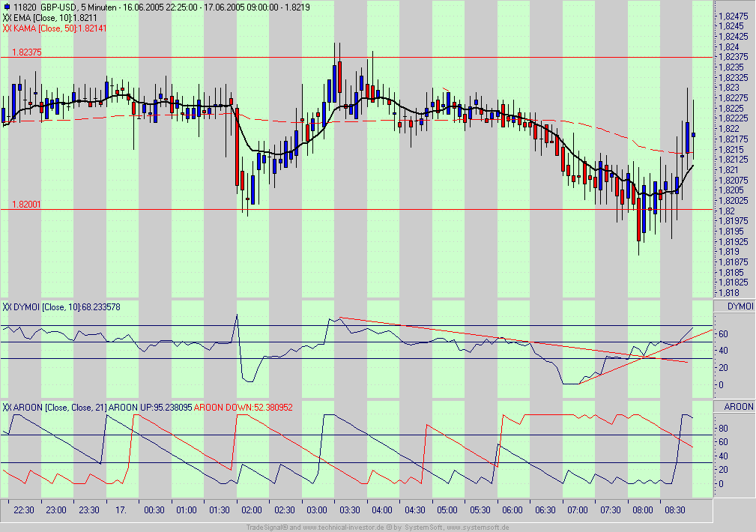This screenshot has height=532, width=756.
Task: Select the AROON UP:95.238095 legend text
Action: (x=150, y=408)
